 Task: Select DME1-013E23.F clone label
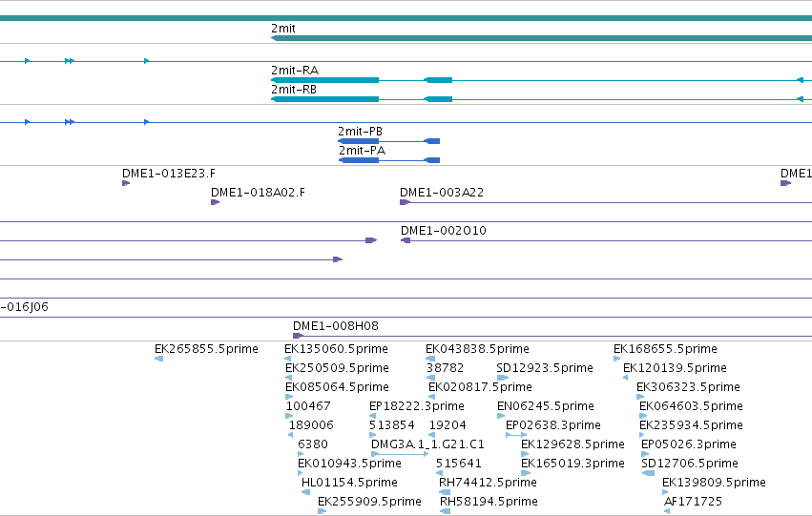coord(169,174)
